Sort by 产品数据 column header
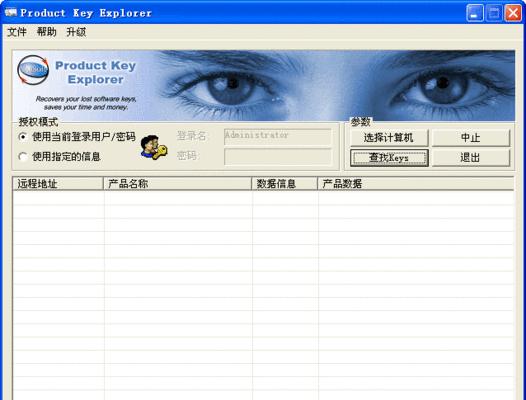The width and height of the screenshot is (526, 400). coord(416,184)
